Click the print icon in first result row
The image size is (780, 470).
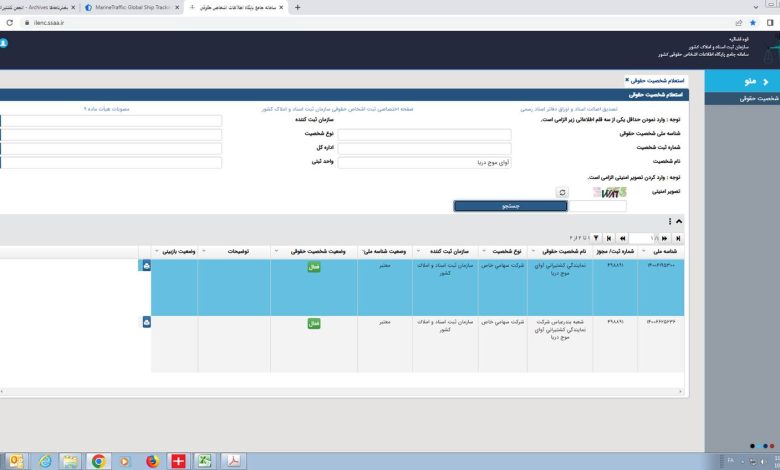coord(147,266)
